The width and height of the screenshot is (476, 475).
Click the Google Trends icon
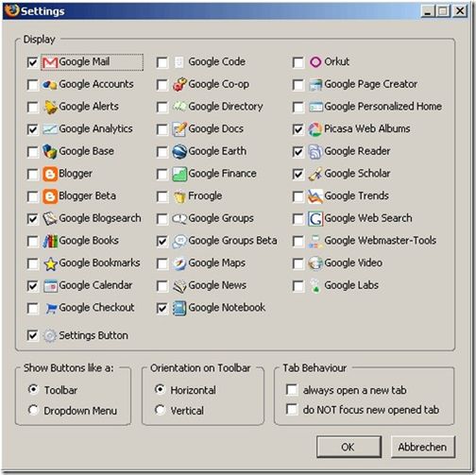315,196
